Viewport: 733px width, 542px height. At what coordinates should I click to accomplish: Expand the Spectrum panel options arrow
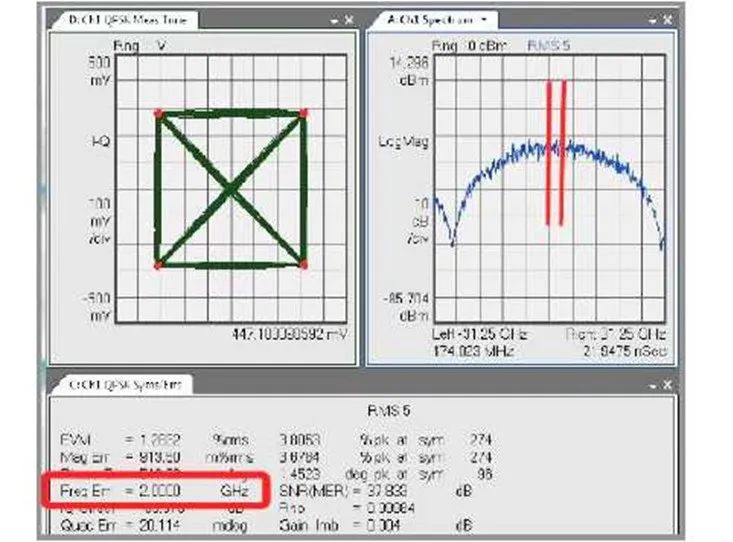[653, 20]
